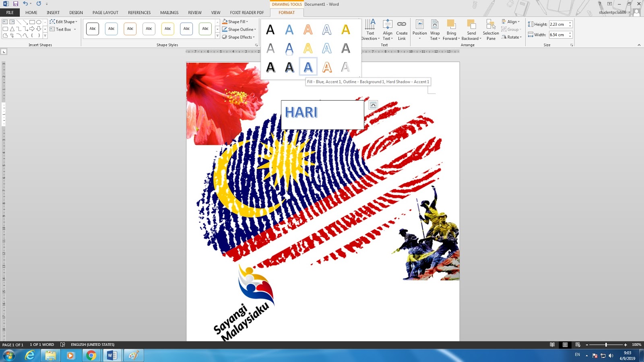
Task: Select the gold fill WordArt A style, top row
Action: click(x=346, y=29)
